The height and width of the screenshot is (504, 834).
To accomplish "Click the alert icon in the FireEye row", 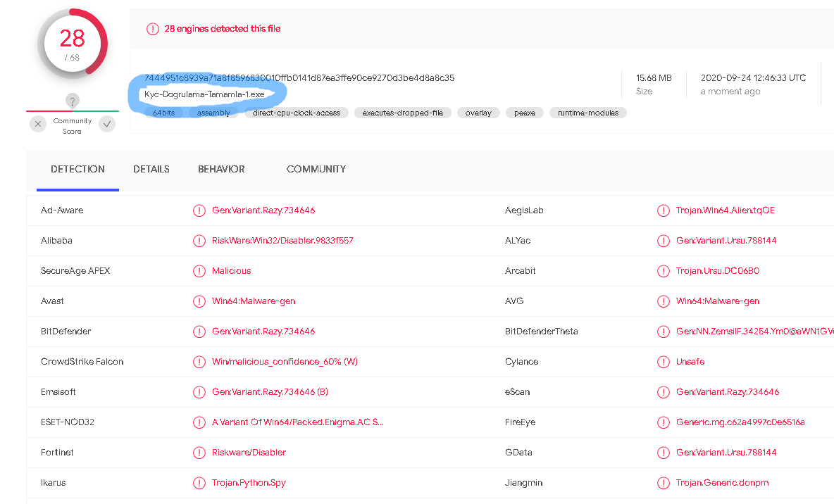I will (x=664, y=422).
